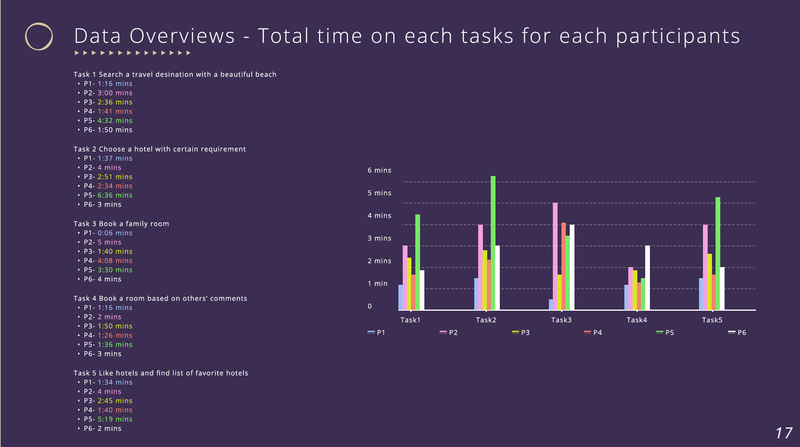The height and width of the screenshot is (447, 800).
Task: Click the P6 white legend swatch
Action: pos(732,332)
